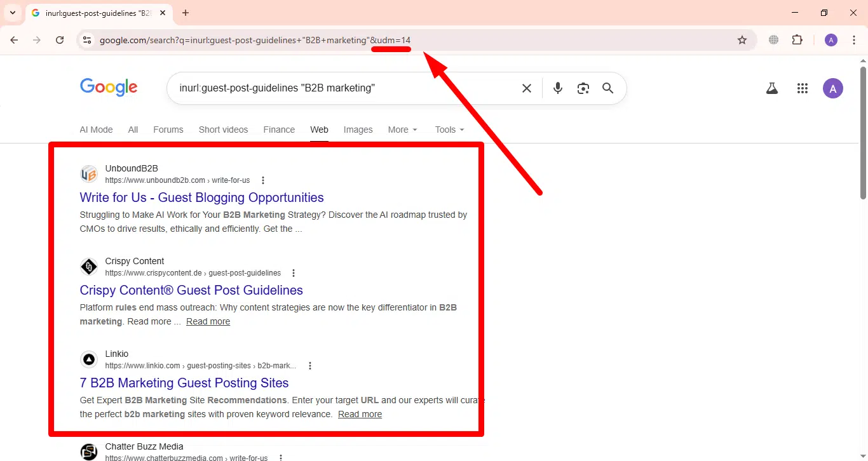
Task: Go forward to the next page
Action: [37, 40]
